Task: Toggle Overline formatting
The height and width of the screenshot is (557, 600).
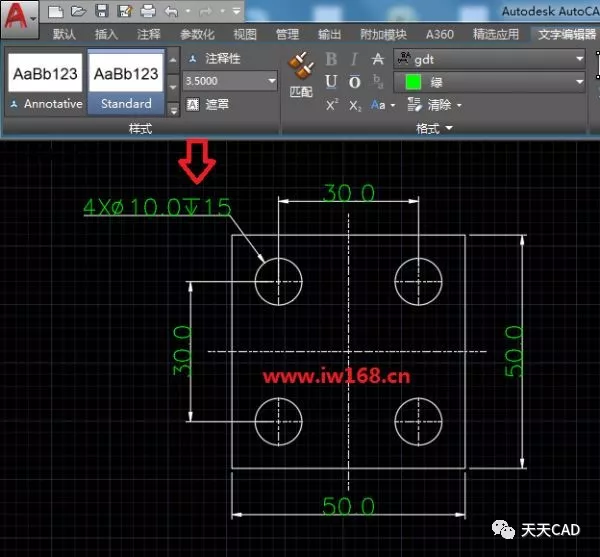Action: pos(354,82)
